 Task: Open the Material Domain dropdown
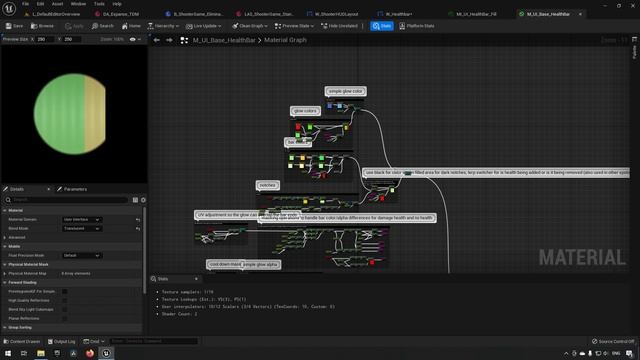pyautogui.click(x=82, y=220)
